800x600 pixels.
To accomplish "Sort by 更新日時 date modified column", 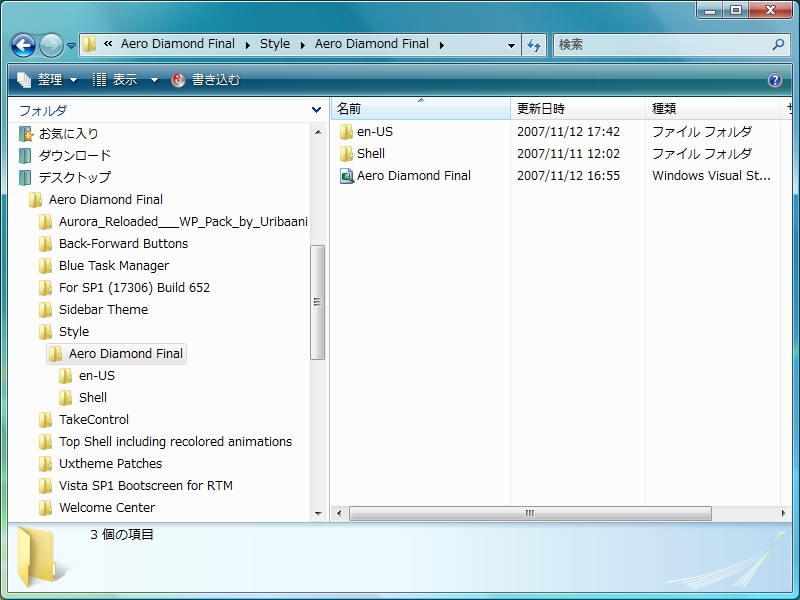I will (578, 109).
